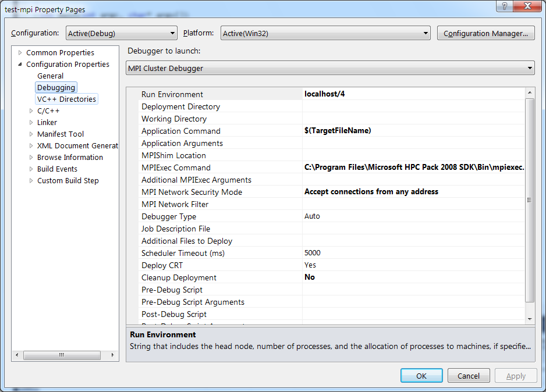Confirm the dialog with OK

pyautogui.click(x=421, y=376)
